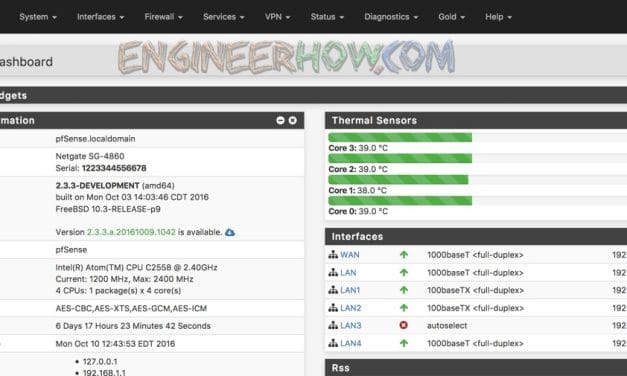
Task: Select the Core 3: 39.0 °C reading
Action: pyautogui.click(x=358, y=148)
